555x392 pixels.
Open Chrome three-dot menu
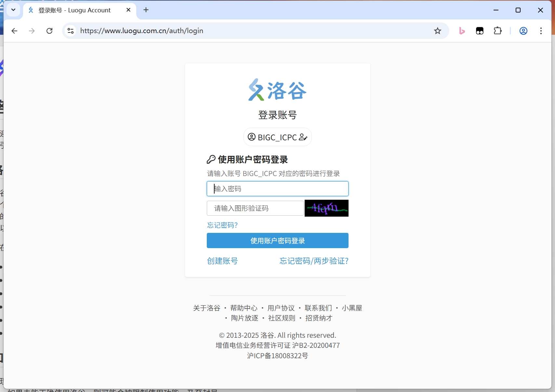[x=541, y=31]
